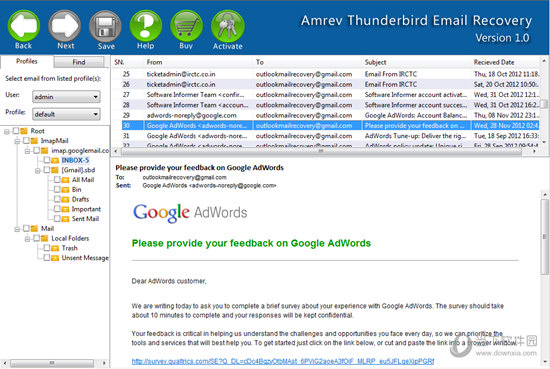Collapse the Local Folders tree node
This screenshot has width=550, height=369.
pos(27,239)
